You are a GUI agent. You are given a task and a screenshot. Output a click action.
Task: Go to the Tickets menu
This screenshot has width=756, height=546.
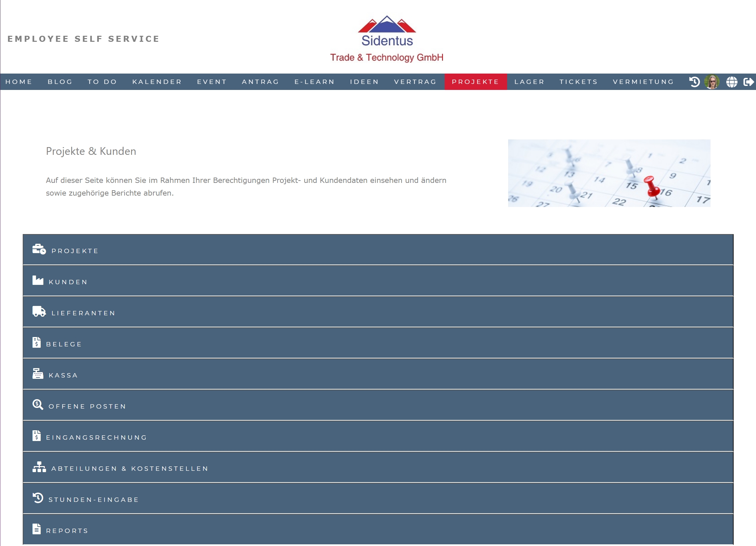578,82
